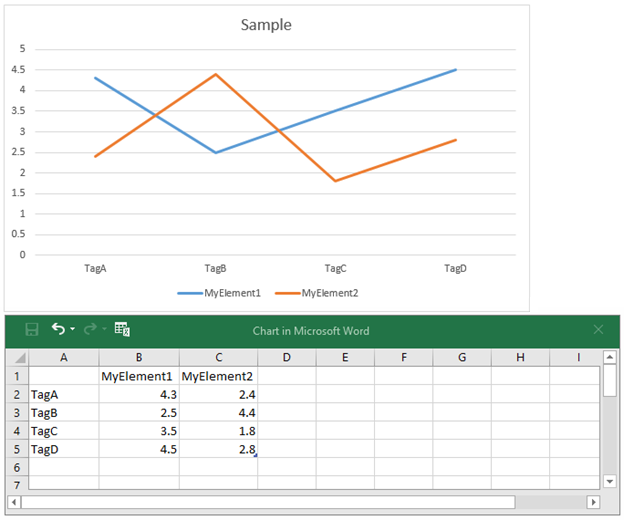This screenshot has height=520, width=624.
Task: Click the MyElement1 header cell
Action: coord(139,376)
